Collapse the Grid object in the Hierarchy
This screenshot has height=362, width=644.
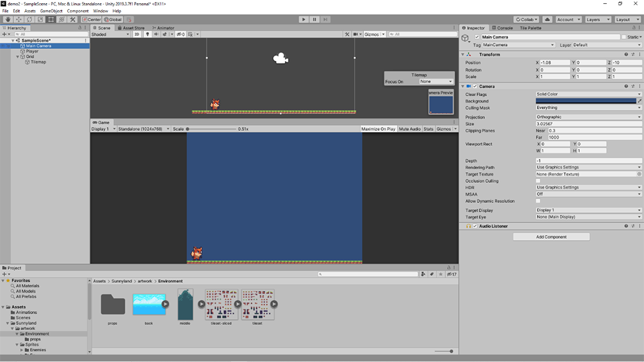point(18,57)
